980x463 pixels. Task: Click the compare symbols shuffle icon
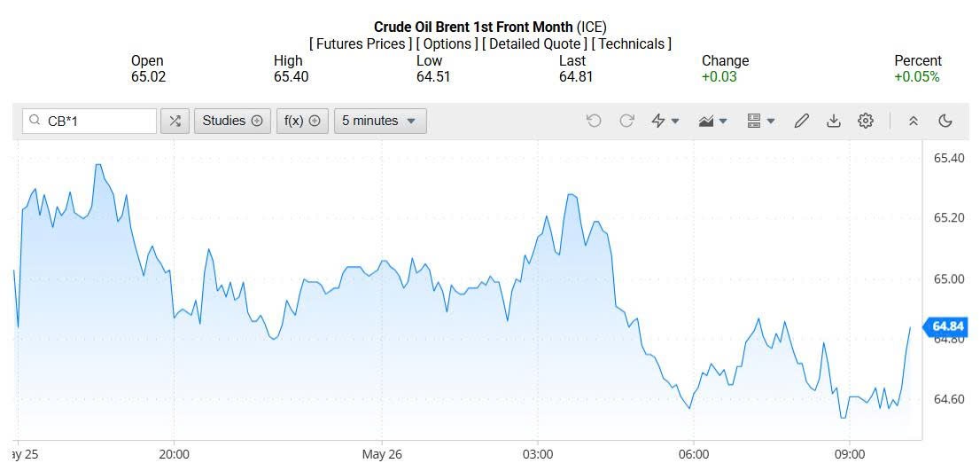175,121
